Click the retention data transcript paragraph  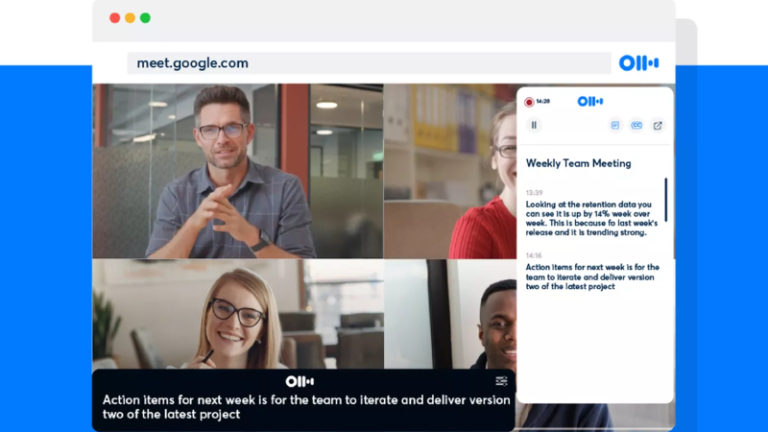click(592, 218)
